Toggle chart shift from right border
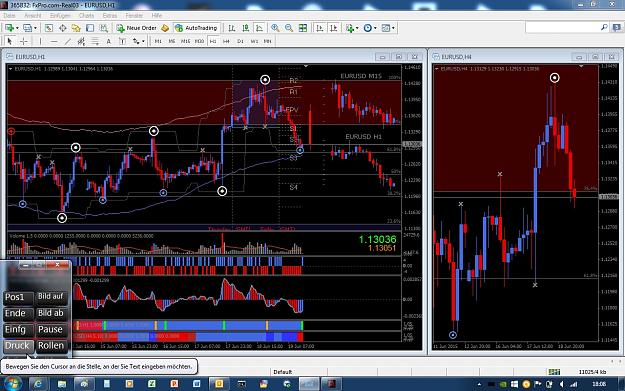This screenshot has width=625, height=391. tap(334, 28)
